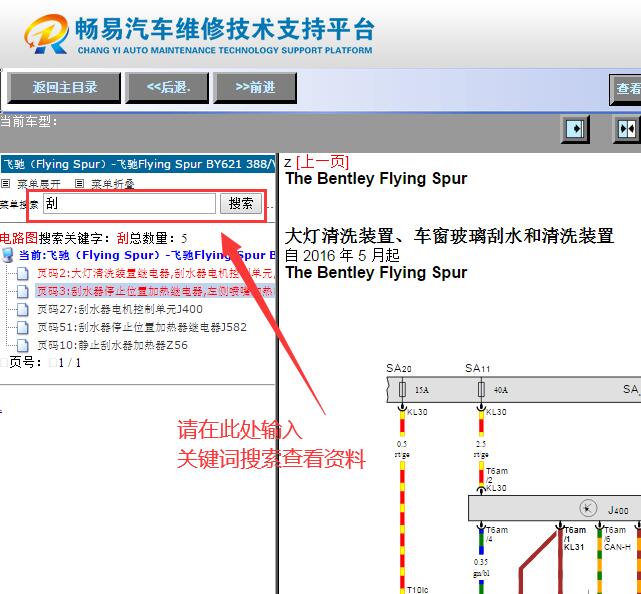Open 页码51:刮水器停止位置加热器继电器J582 result

point(142,327)
